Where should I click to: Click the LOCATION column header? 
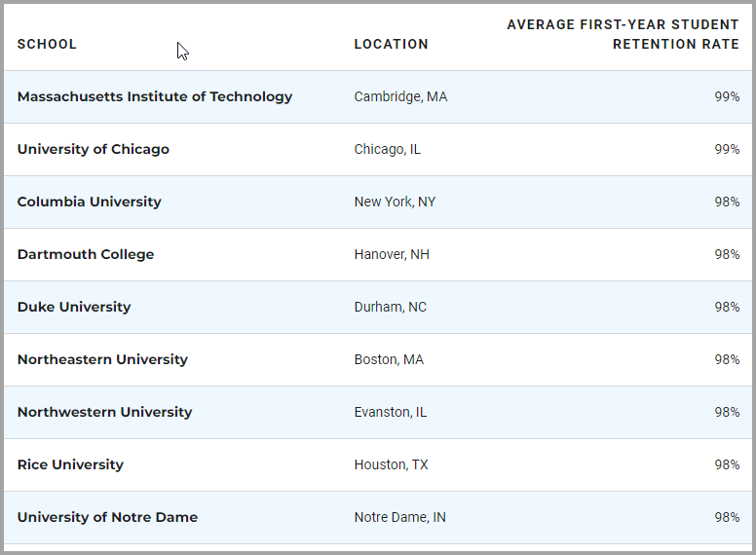pos(391,45)
